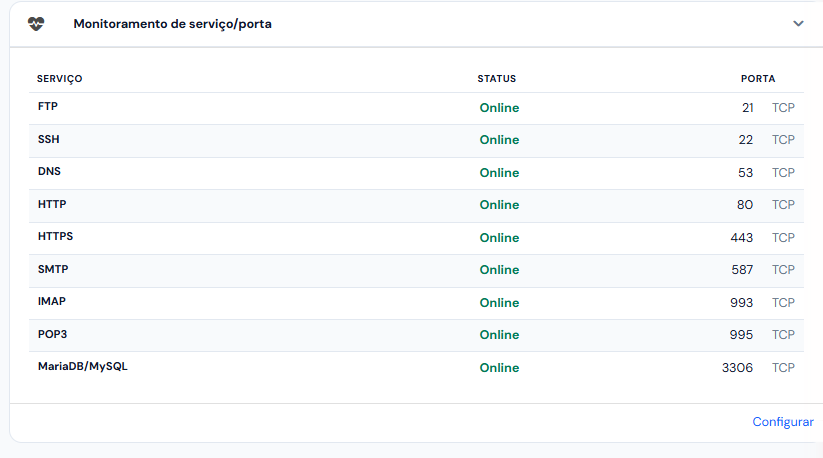This screenshot has height=458, width=823.
Task: Select the SSH service name
Action: tap(48, 140)
